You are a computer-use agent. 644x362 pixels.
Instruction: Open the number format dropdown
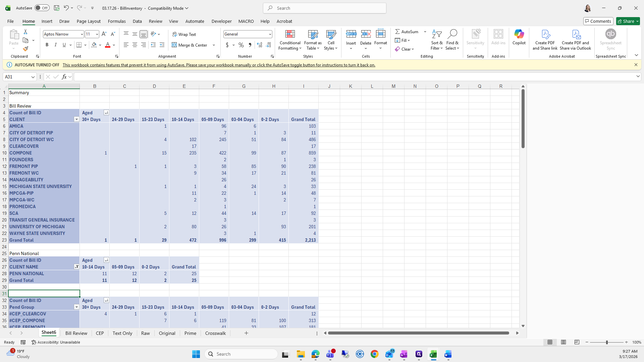[x=270, y=34]
